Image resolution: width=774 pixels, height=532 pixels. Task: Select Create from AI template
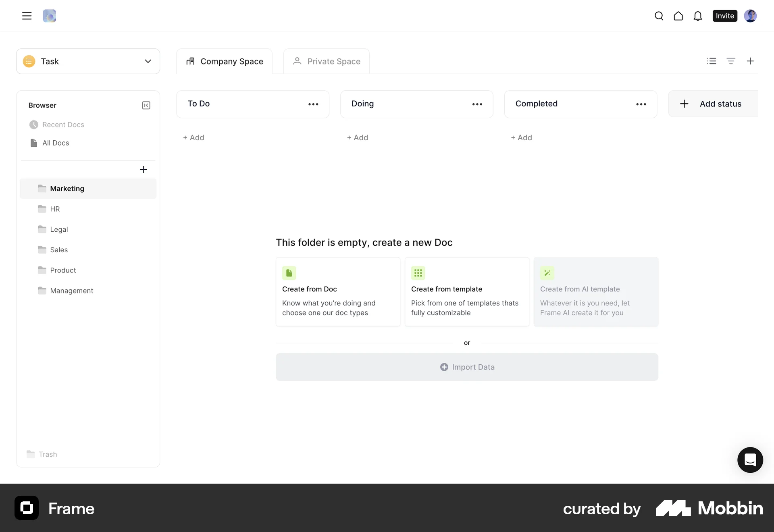pyautogui.click(x=596, y=292)
